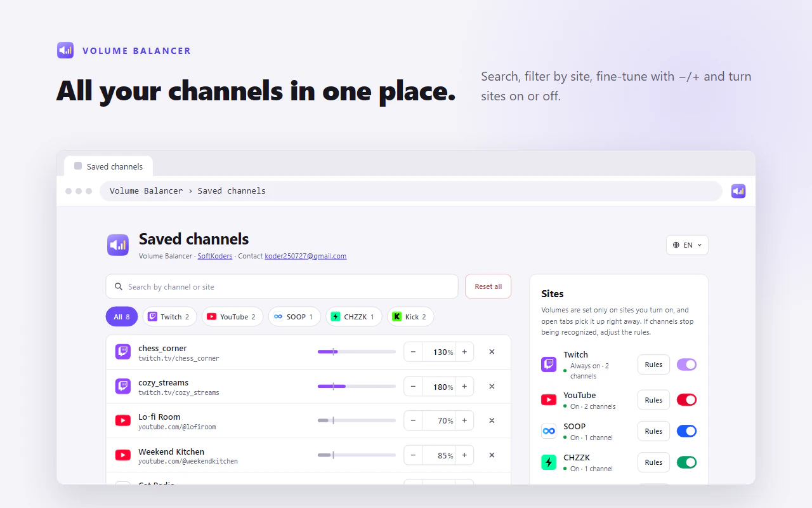Click the Twitch icon for cozy_streams
Screen dimensions: 812x508
tap(123, 386)
